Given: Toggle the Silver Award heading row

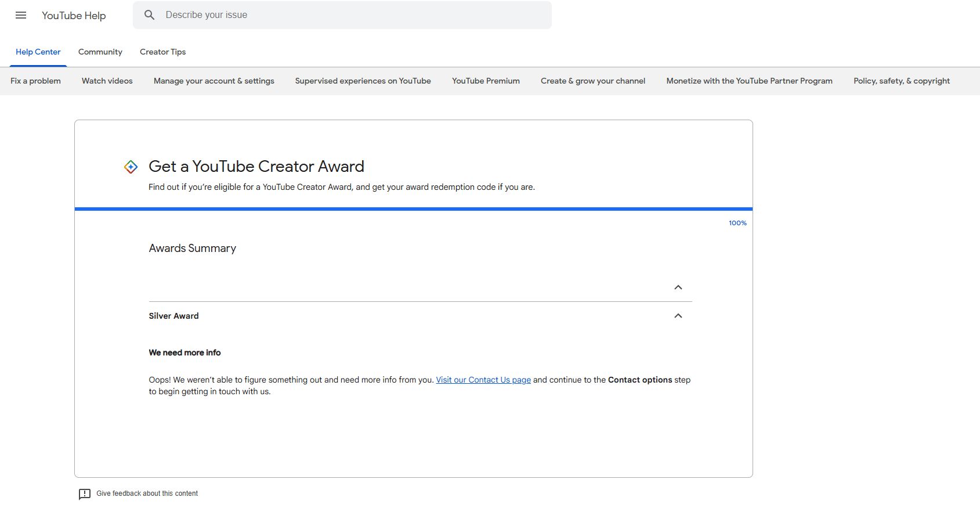Looking at the screenshot, I should tap(173, 316).
